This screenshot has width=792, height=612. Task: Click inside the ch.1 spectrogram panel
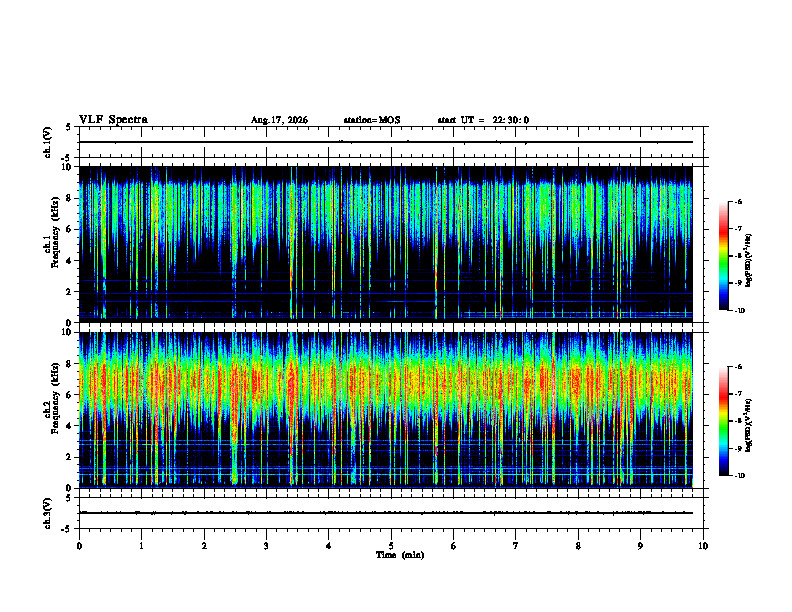pos(385,244)
